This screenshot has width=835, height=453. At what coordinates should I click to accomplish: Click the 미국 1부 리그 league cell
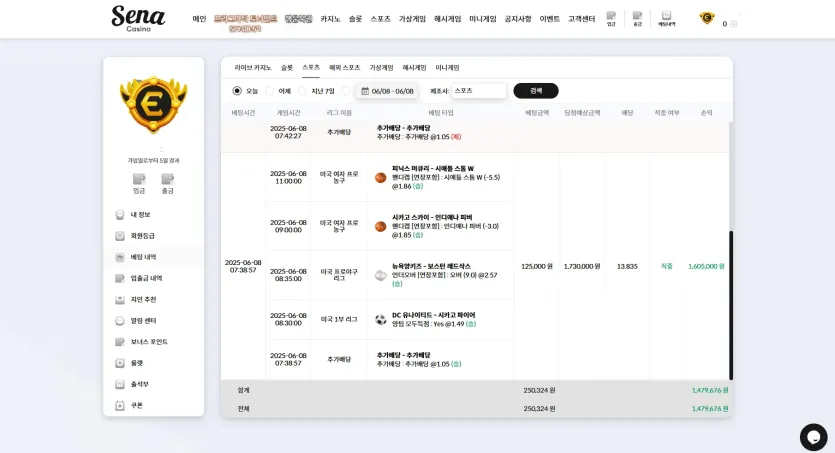tap(339, 319)
